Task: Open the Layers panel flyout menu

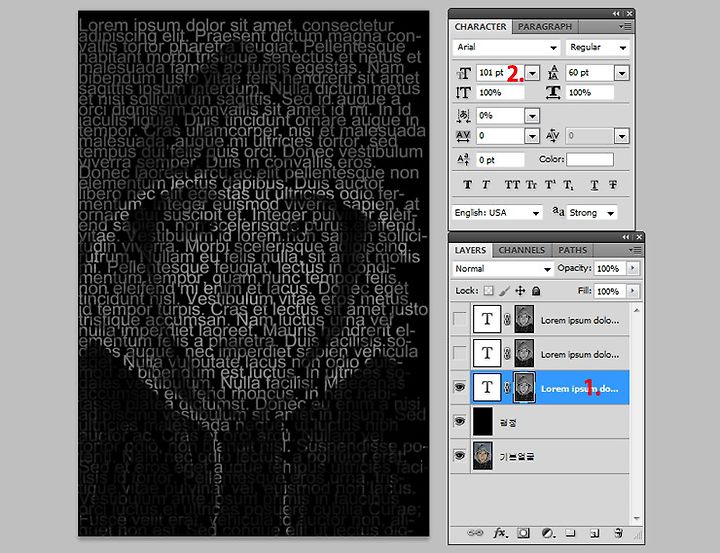Action: [x=635, y=250]
